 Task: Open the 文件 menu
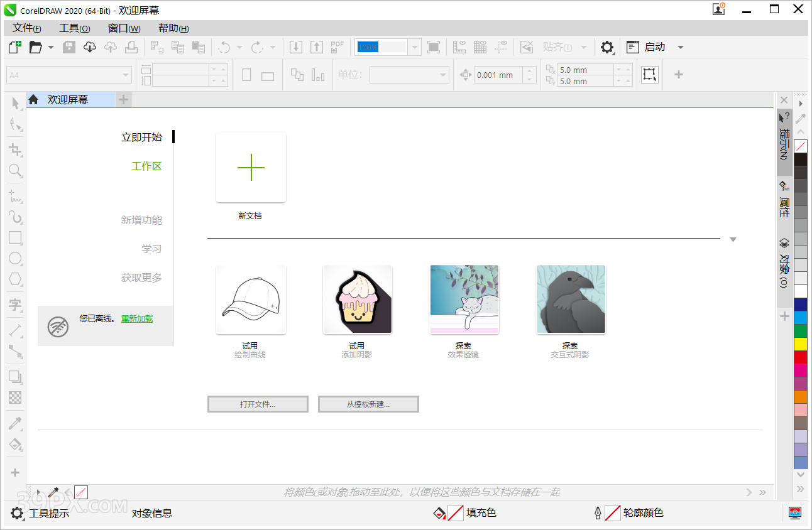27,28
